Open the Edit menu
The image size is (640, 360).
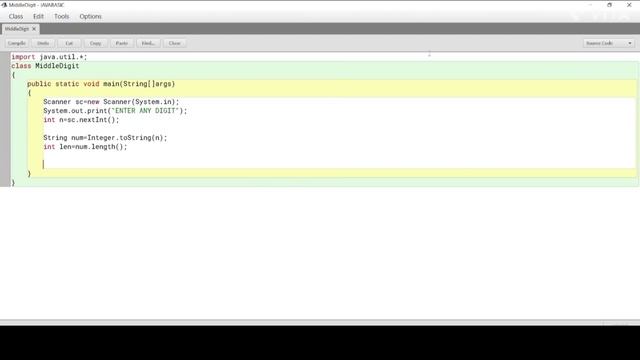[x=38, y=16]
